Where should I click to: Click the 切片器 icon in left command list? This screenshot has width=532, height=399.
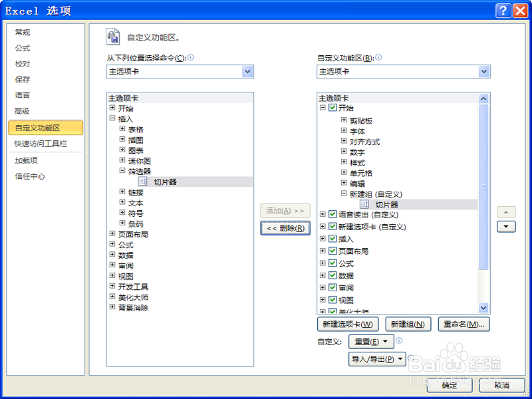pyautogui.click(x=143, y=182)
